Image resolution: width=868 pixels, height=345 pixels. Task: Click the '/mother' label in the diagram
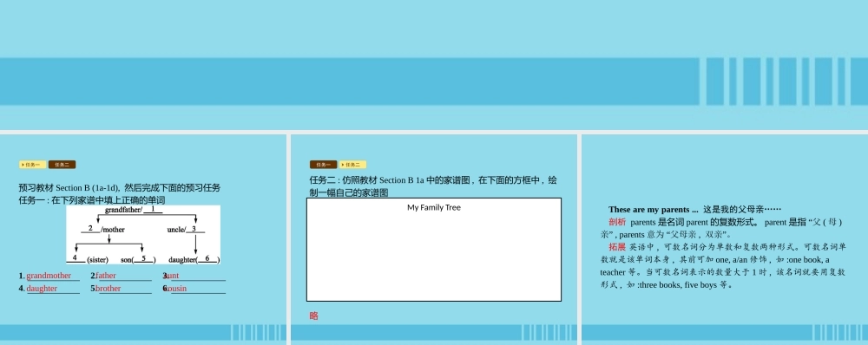pos(113,230)
